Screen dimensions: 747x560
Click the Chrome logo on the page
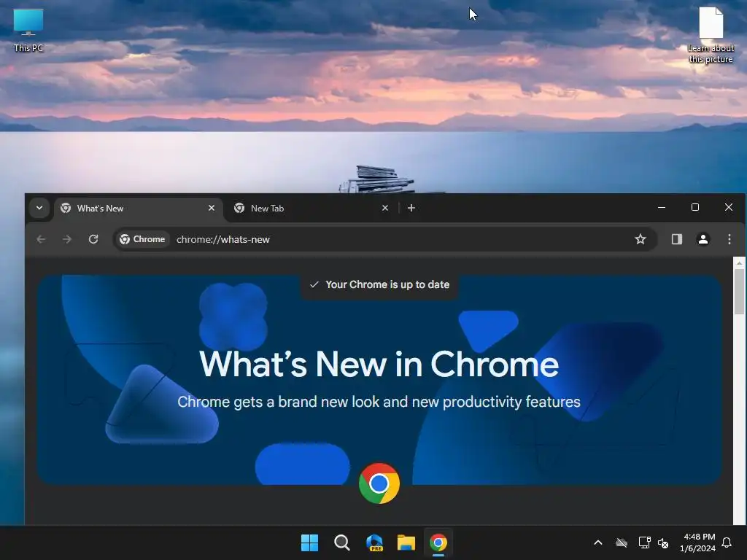coord(379,483)
